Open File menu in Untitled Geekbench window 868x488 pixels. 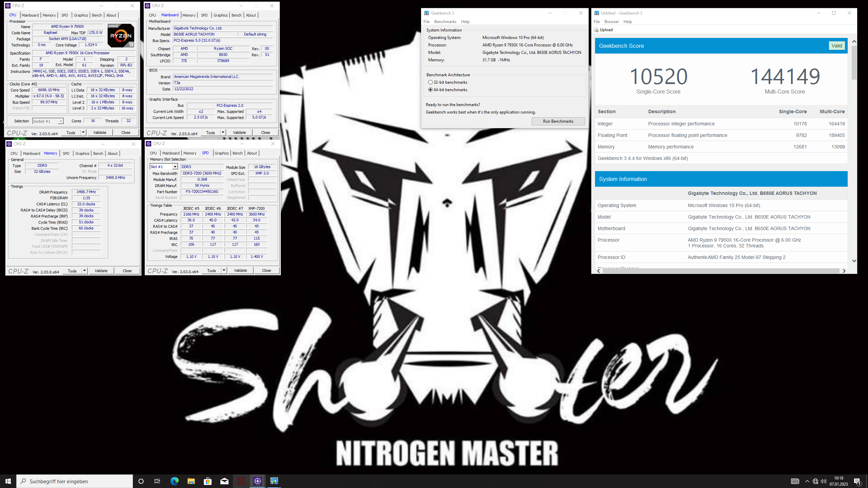[597, 22]
